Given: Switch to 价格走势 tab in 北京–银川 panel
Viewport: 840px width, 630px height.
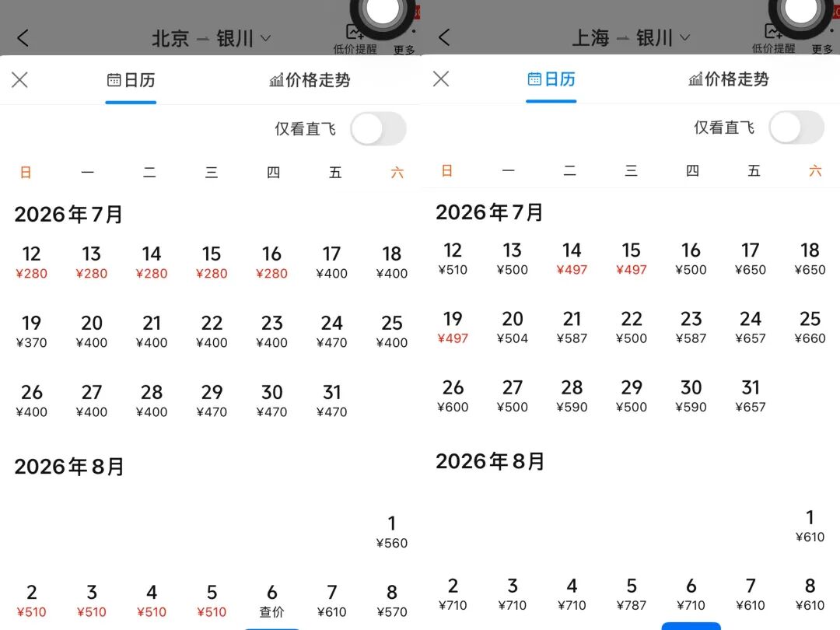Looking at the screenshot, I should click(x=310, y=80).
